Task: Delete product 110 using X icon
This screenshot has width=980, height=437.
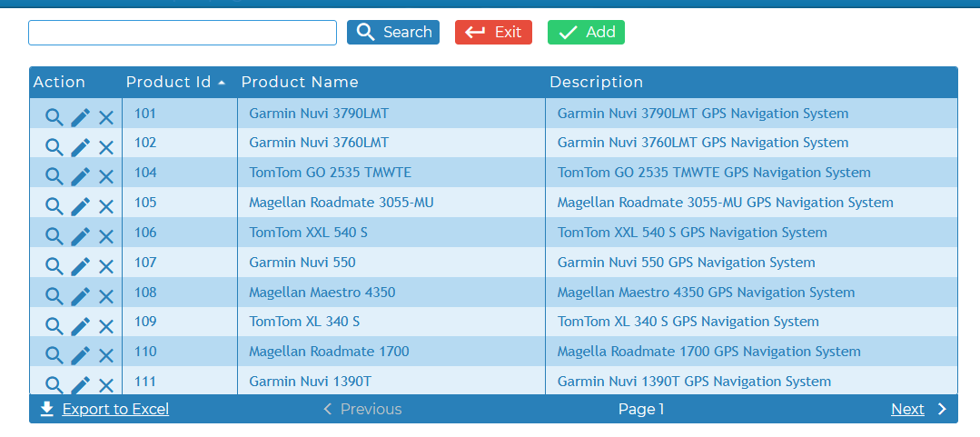Action: (106, 356)
